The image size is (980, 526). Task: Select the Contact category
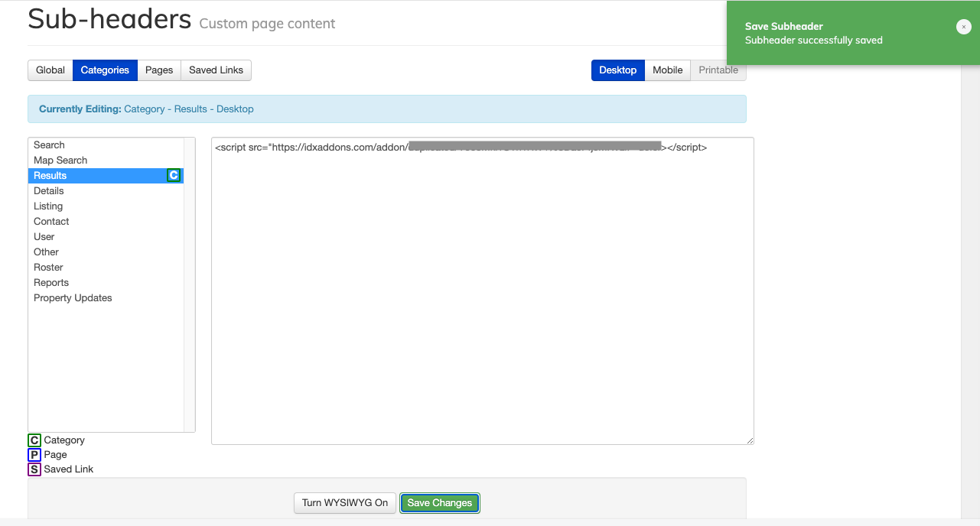coord(51,221)
